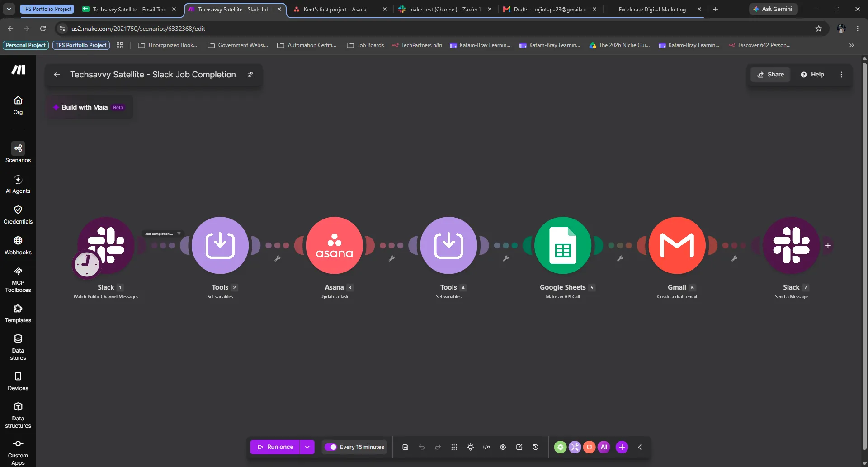Expand the Run once options arrow
868x467 pixels.
pyautogui.click(x=307, y=447)
